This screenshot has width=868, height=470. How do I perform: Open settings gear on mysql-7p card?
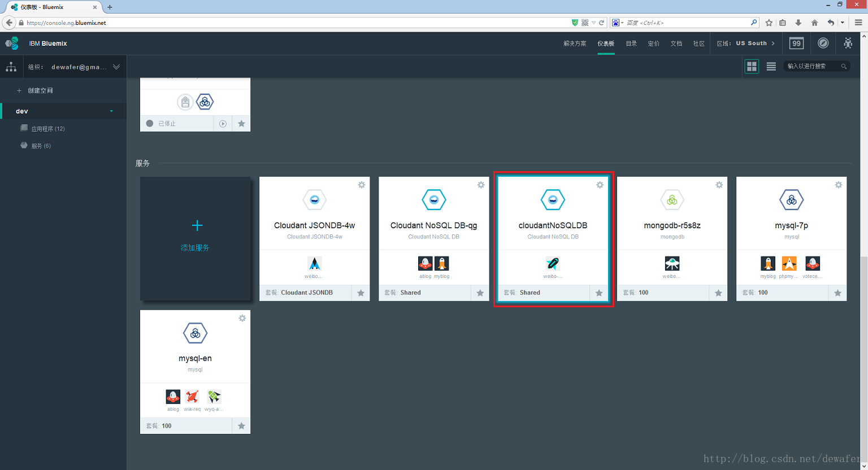tap(839, 185)
